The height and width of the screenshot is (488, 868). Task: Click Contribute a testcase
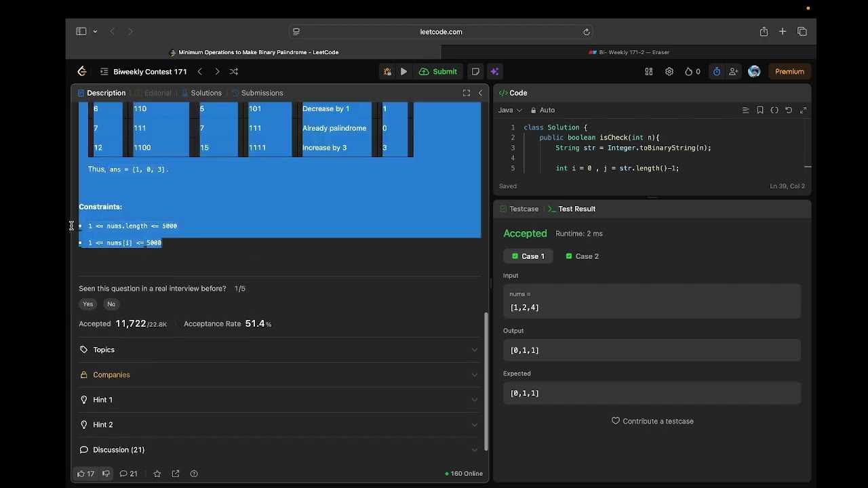point(652,421)
